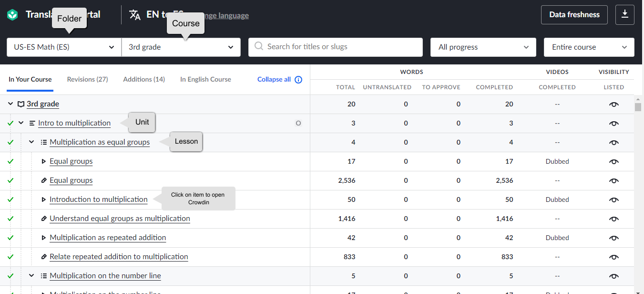This screenshot has height=294, width=644.
Task: Click pencil icon for Understand equal groups as multiplication
Action: (x=44, y=219)
